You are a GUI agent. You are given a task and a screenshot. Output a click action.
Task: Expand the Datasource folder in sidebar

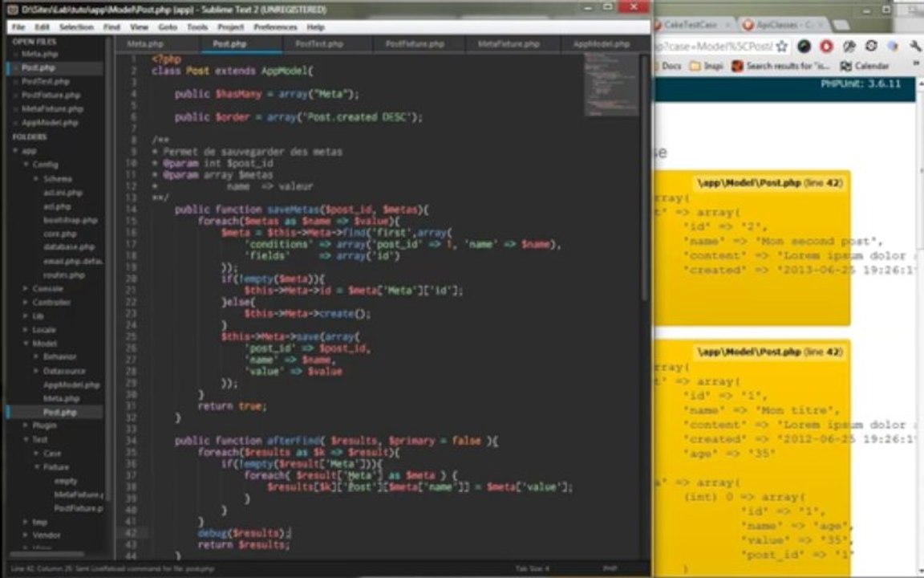pos(63,371)
